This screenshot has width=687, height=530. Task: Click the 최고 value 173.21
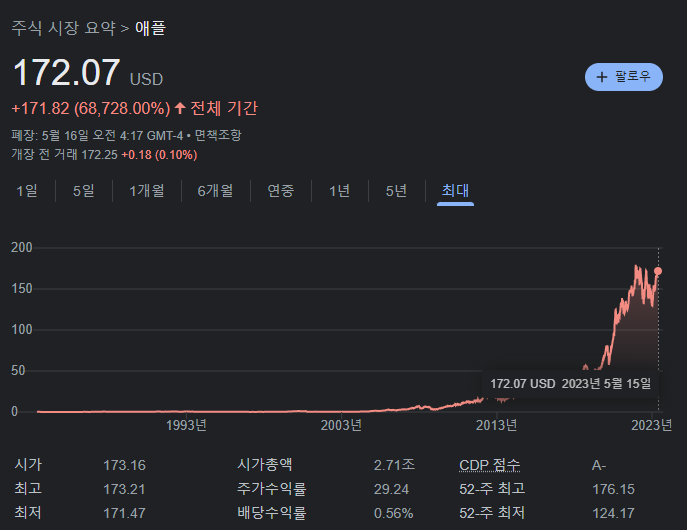[x=124, y=489]
